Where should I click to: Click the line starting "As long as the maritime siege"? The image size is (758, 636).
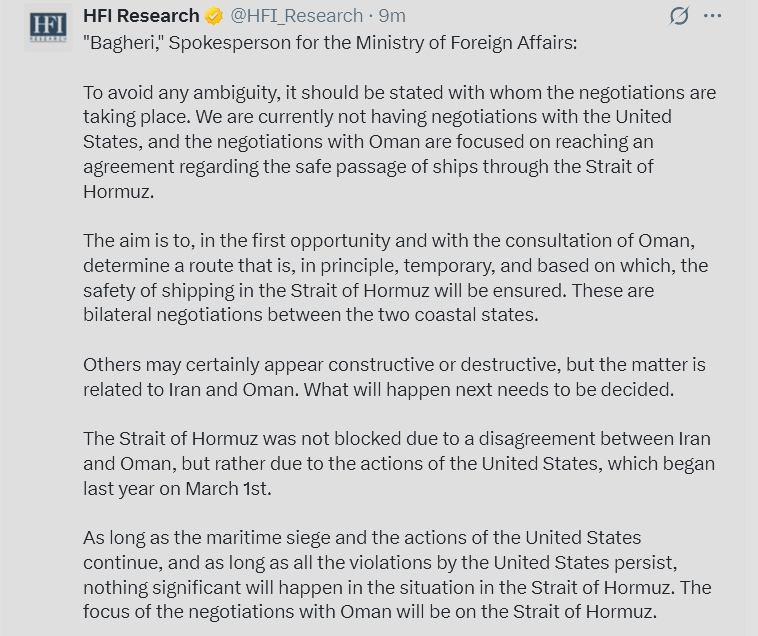click(x=362, y=538)
